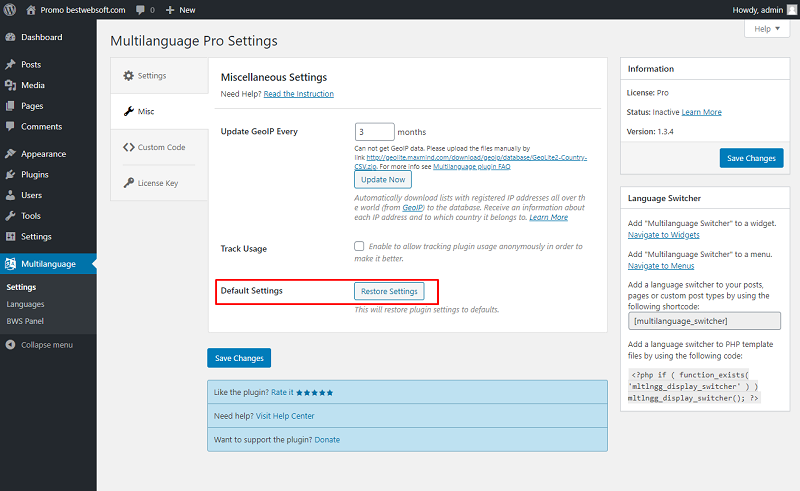The image size is (800, 491).
Task: Click the Update GeoIP months input field
Action: pos(374,132)
